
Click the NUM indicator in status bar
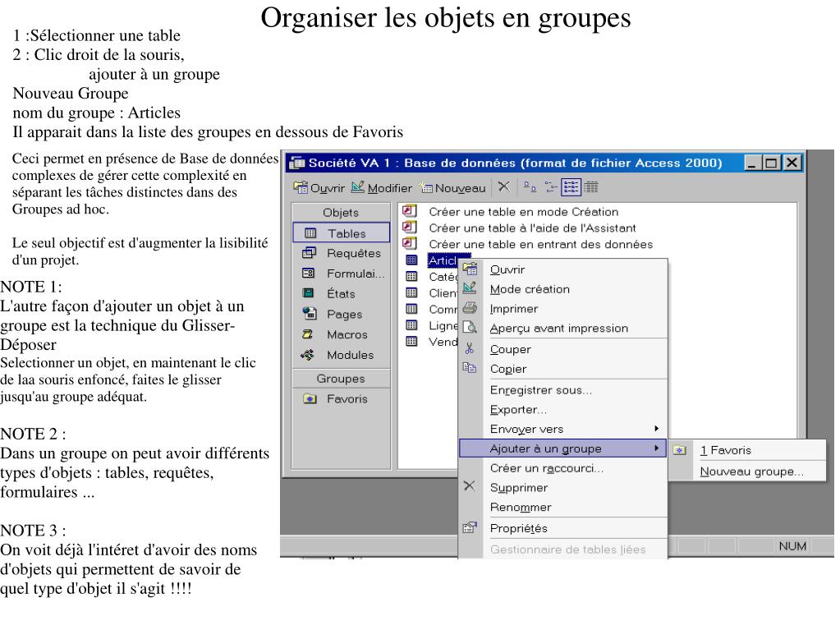[x=792, y=546]
